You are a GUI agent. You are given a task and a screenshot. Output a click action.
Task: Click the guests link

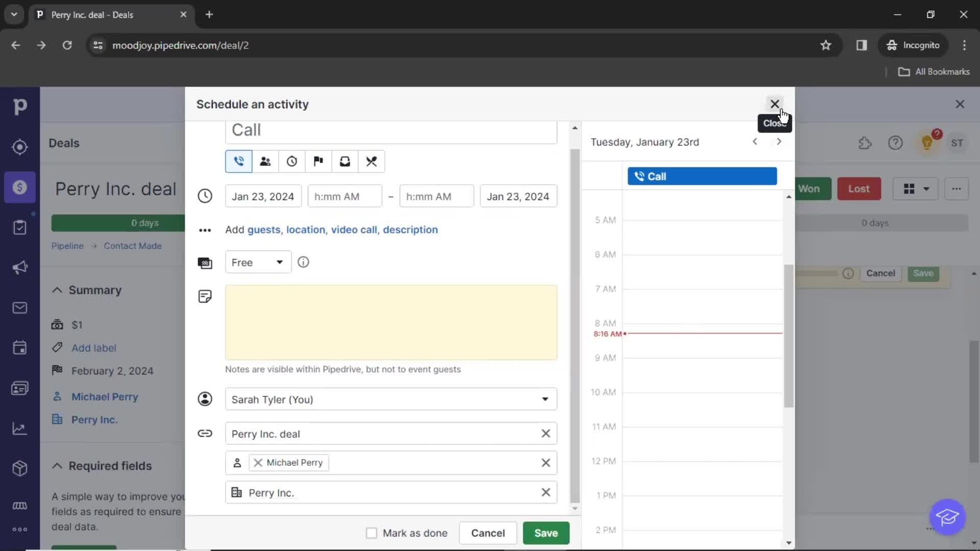click(x=264, y=230)
